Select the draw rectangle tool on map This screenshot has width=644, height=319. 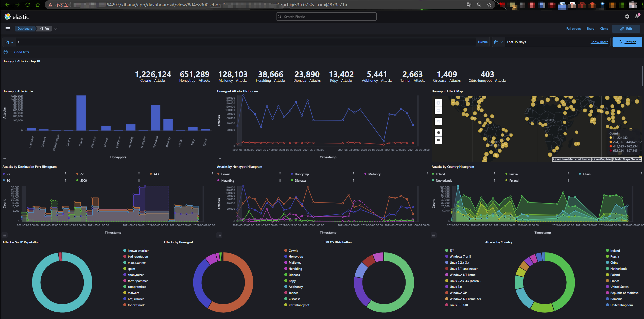click(x=438, y=140)
